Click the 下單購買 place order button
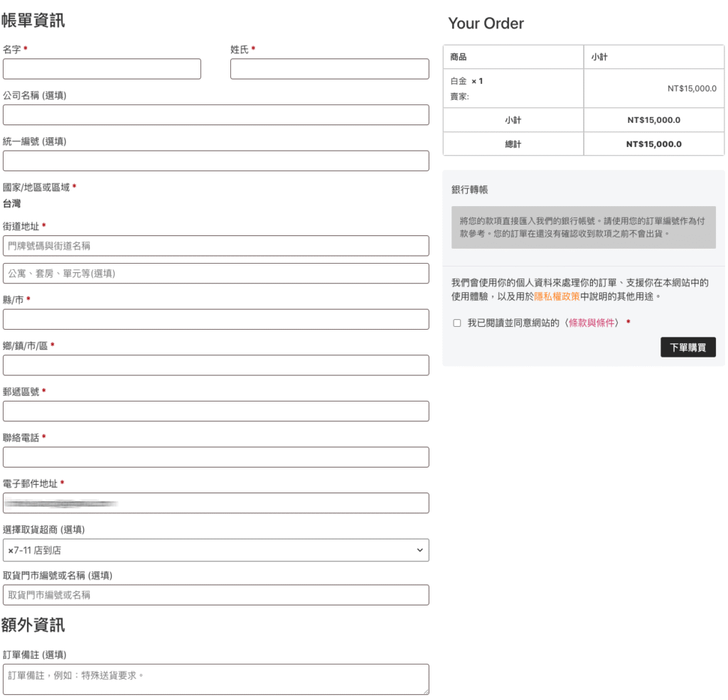 (687, 348)
